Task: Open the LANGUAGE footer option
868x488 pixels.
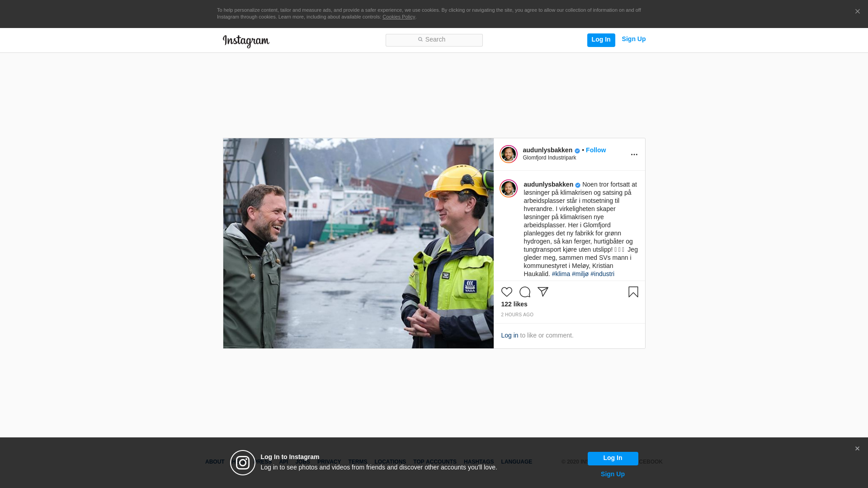Action: pos(516,462)
